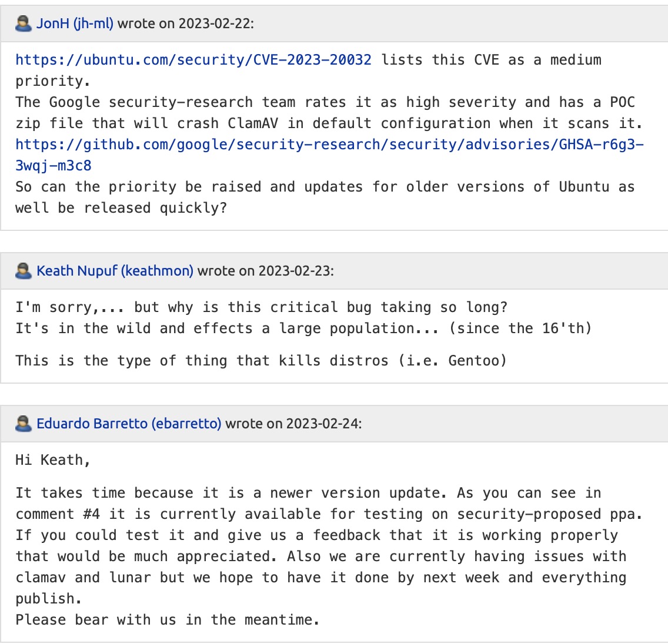Click the "kills distros (i.e. Gentoo)" paragraph
The image size is (668, 644).
[x=261, y=360]
